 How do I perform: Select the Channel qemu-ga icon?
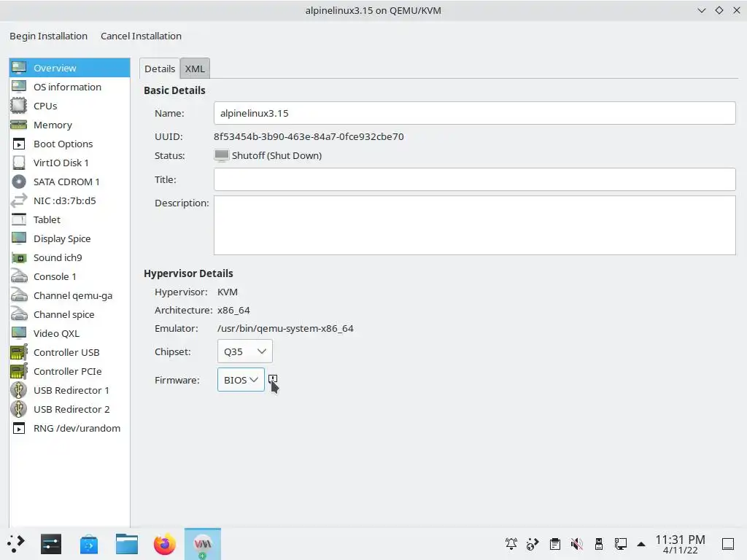[19, 296]
